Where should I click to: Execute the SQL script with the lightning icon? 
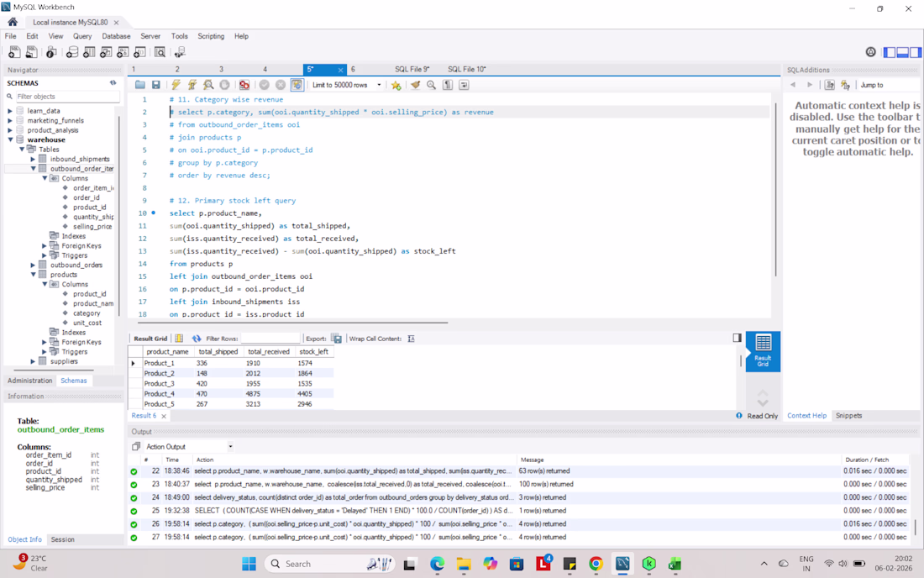pyautogui.click(x=176, y=85)
